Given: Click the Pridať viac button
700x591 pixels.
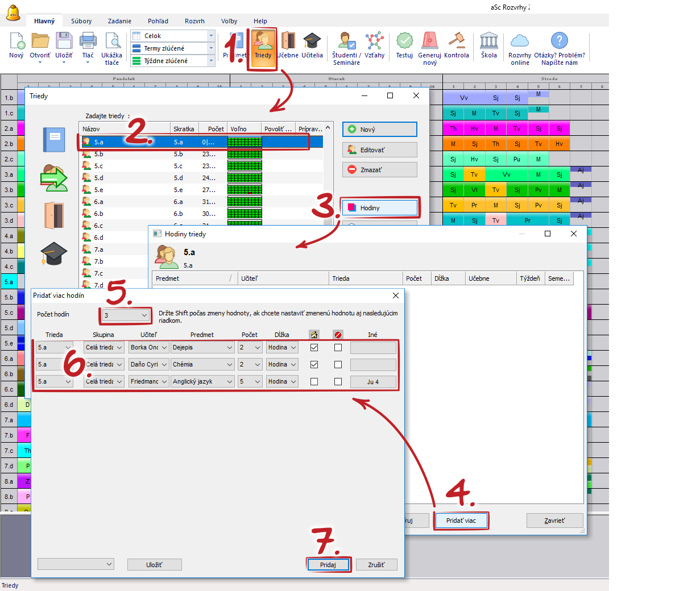Looking at the screenshot, I should [461, 521].
